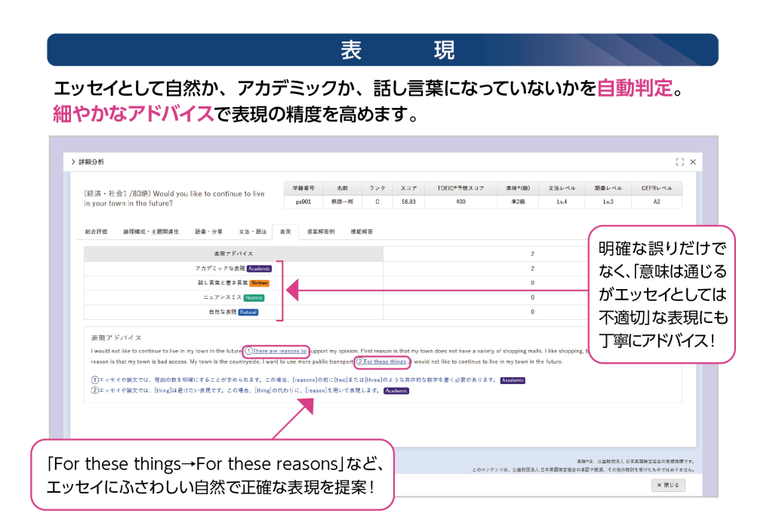Click underlined phrase "There are reasons to"
773x532 pixels.
(279, 351)
